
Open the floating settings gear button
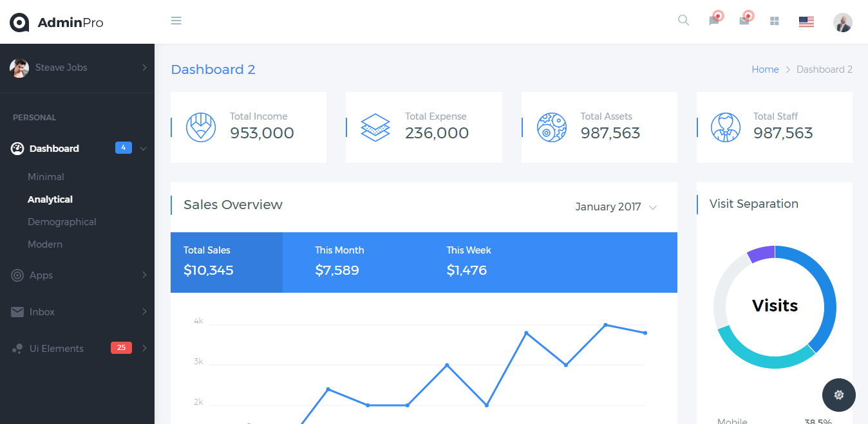839,395
